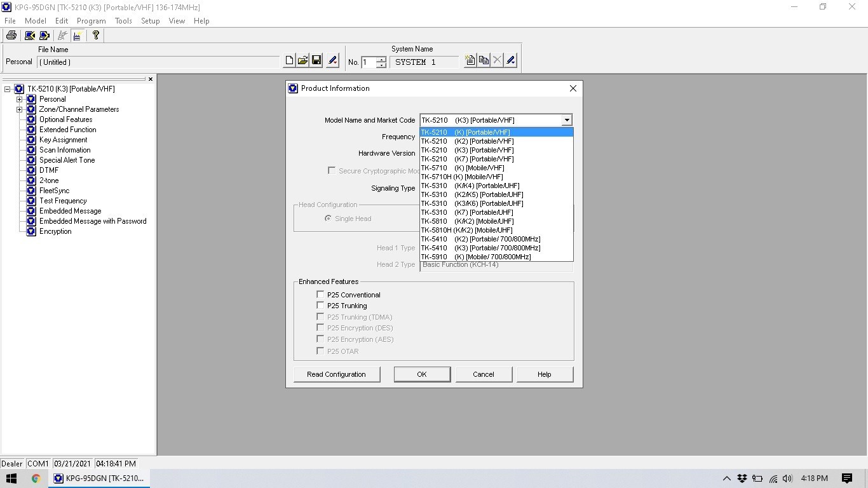Viewport: 868px width, 488px height.
Task: Click the File Name field showing ( Untitled )
Action: 159,62
